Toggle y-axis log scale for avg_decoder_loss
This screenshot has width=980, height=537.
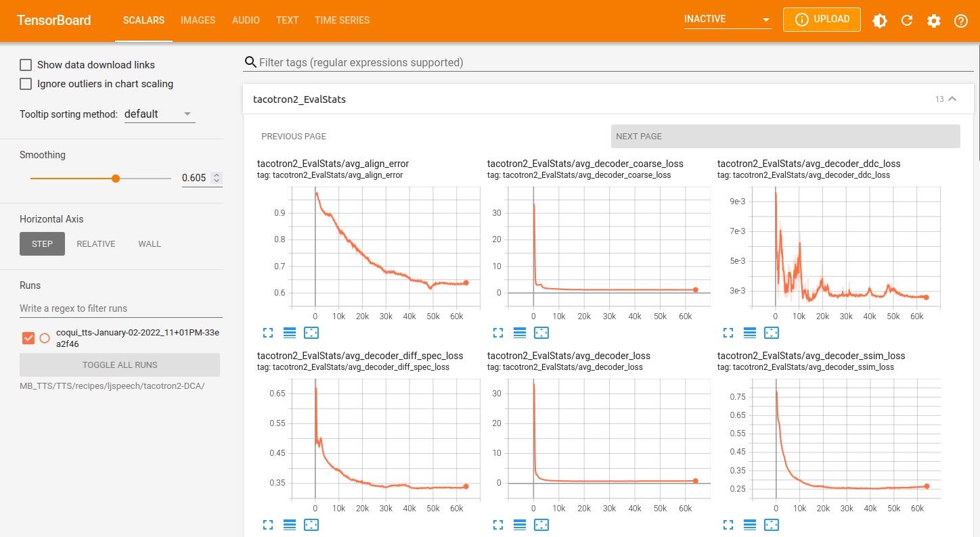point(520,524)
